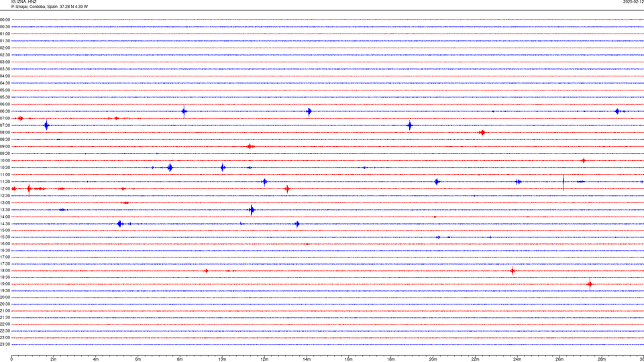
Task: Select the 06:30 trace time label
Action: (x=5, y=111)
